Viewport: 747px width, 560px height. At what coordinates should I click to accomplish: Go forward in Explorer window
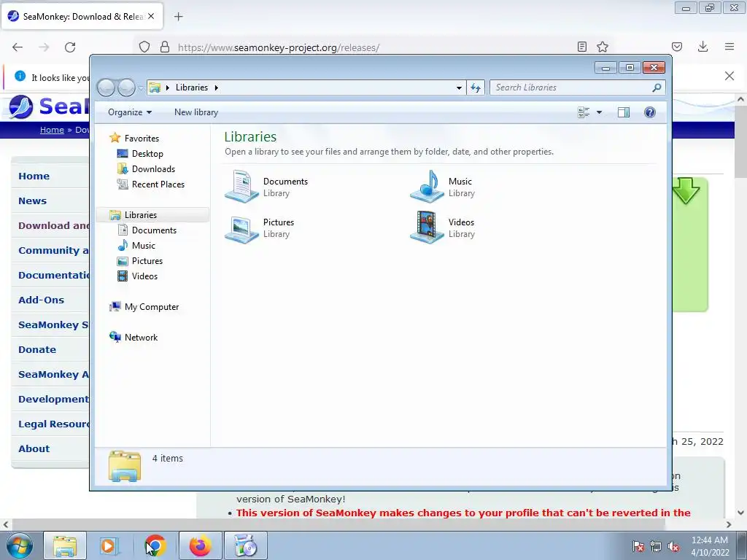pos(126,87)
